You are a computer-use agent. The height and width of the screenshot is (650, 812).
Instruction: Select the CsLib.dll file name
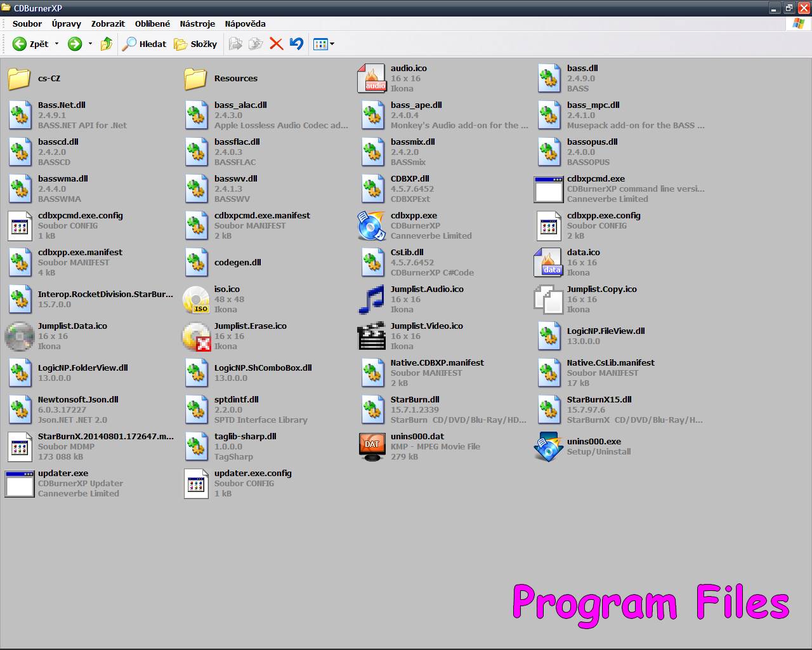point(407,252)
